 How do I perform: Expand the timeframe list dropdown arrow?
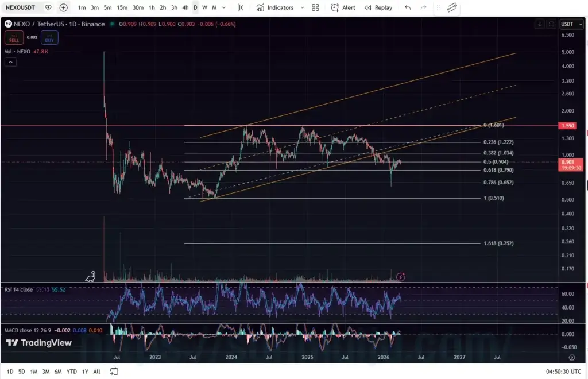click(x=224, y=7)
